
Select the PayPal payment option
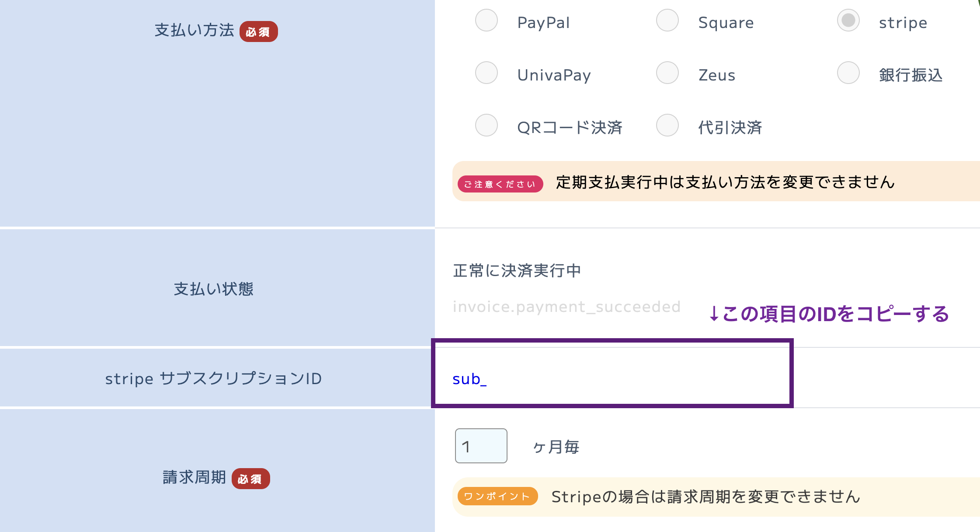pos(487,21)
